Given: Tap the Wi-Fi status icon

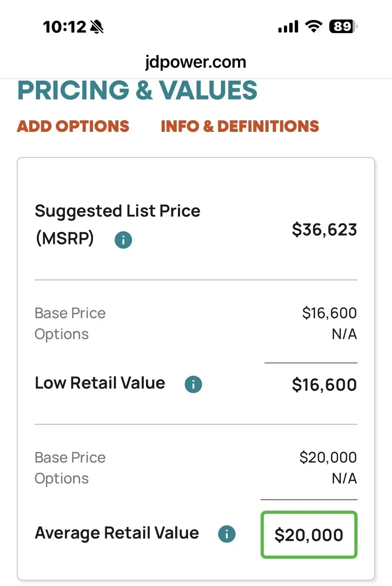Looking at the screenshot, I should pos(314,26).
